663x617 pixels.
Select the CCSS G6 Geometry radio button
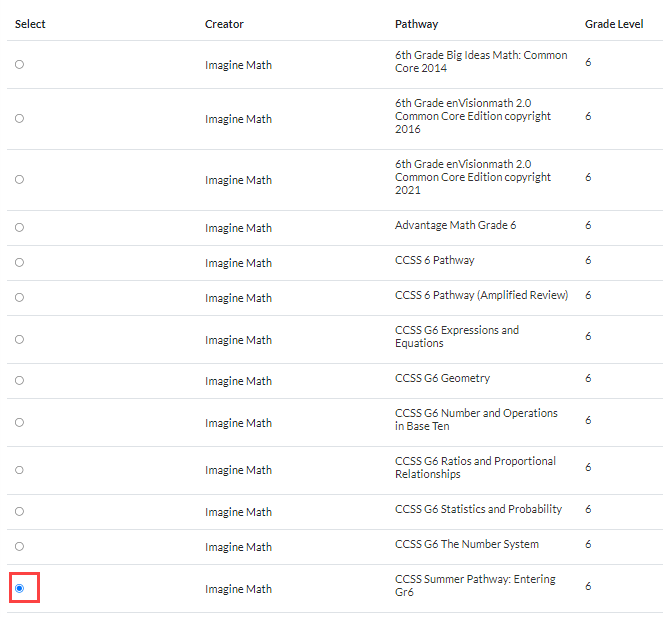coord(20,380)
